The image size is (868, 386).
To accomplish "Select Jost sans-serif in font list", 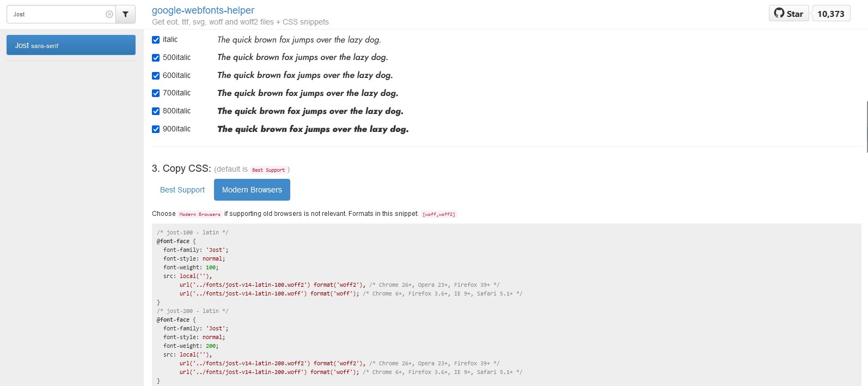I will pos(71,45).
